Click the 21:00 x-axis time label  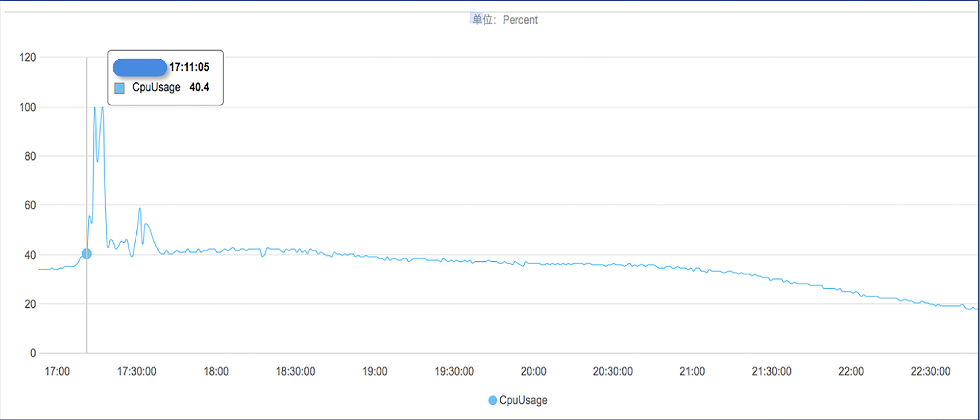pyautogui.click(x=692, y=371)
